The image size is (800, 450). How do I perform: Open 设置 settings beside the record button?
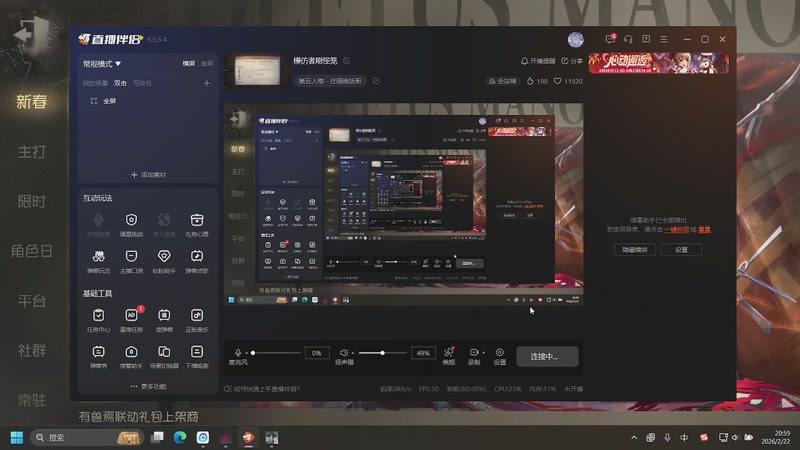[x=499, y=356]
